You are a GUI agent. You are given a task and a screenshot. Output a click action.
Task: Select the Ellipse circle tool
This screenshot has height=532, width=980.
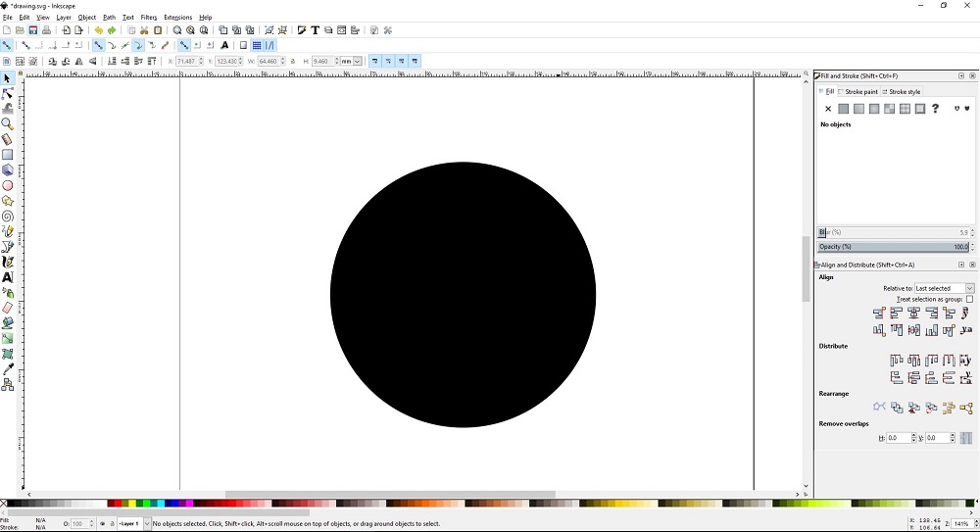(x=8, y=186)
